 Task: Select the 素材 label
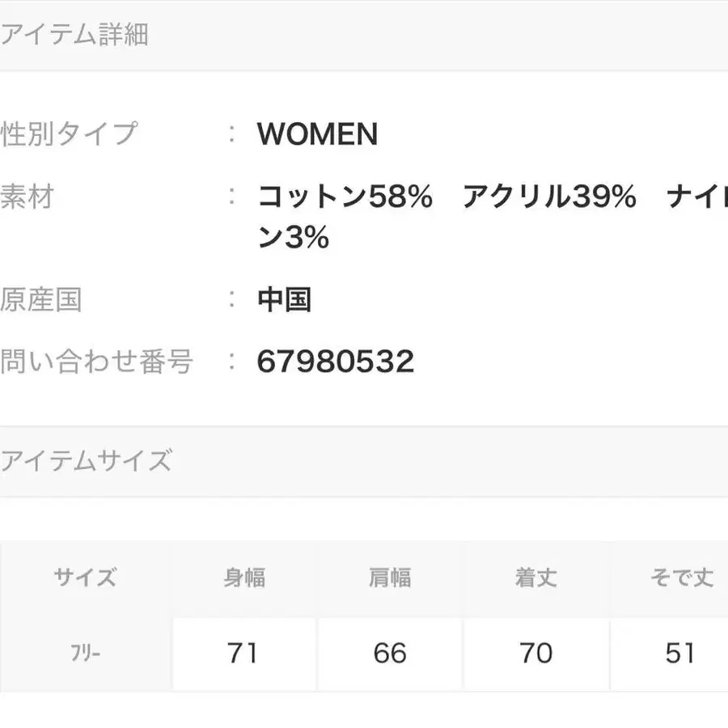tap(27, 197)
